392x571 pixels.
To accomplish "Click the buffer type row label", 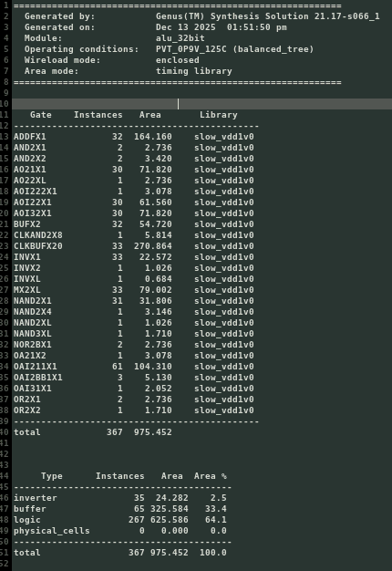I will (30, 508).
